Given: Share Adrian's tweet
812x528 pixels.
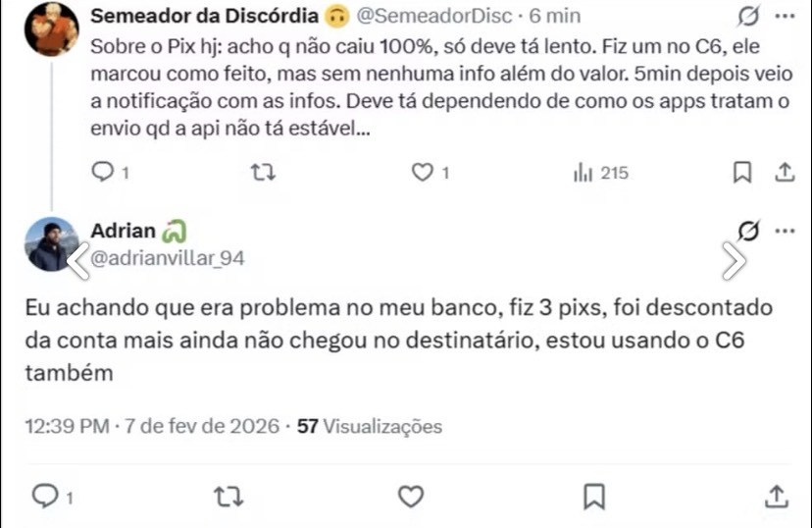Looking at the screenshot, I should (x=776, y=497).
